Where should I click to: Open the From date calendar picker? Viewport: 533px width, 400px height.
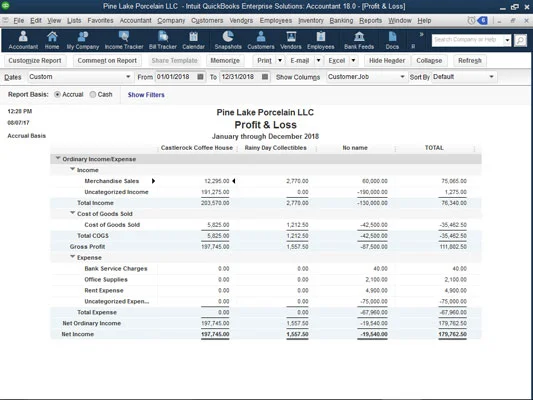[201, 77]
